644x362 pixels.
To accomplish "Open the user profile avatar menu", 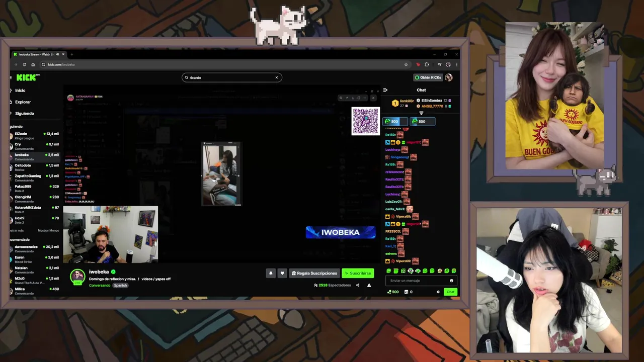I will tap(448, 77).
